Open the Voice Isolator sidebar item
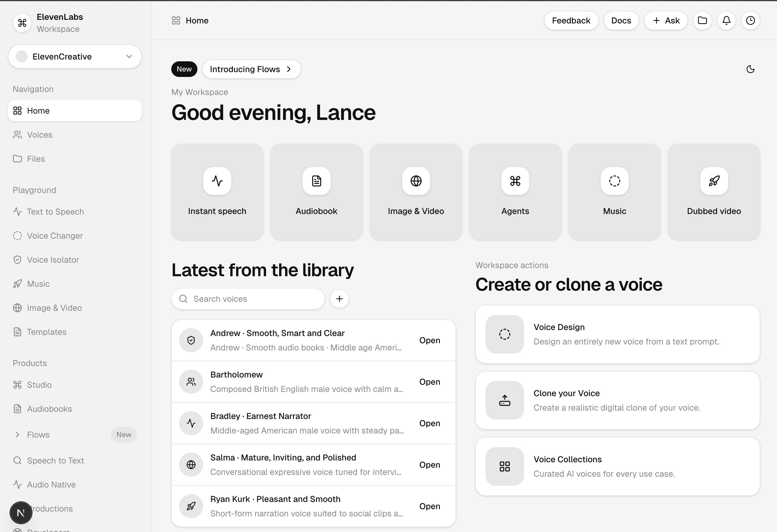The width and height of the screenshot is (777, 532). coord(53,260)
